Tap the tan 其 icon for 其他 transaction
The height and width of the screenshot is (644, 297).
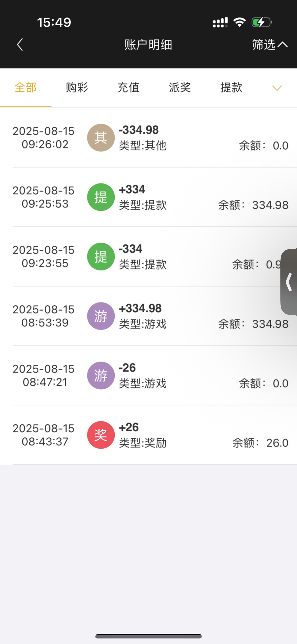101,138
